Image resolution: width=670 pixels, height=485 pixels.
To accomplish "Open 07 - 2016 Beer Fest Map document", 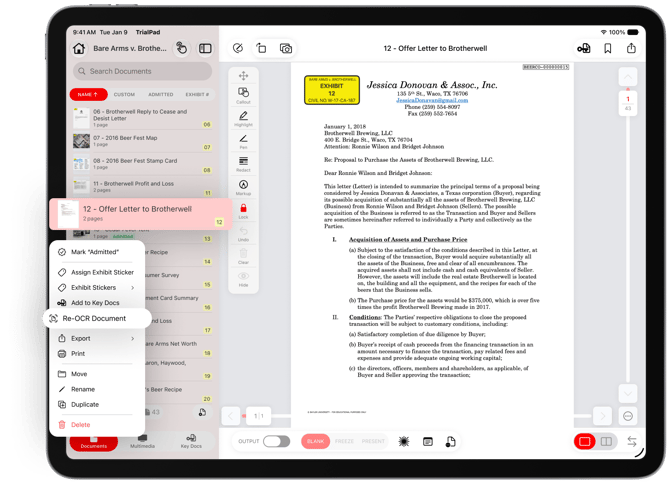I will [x=143, y=141].
